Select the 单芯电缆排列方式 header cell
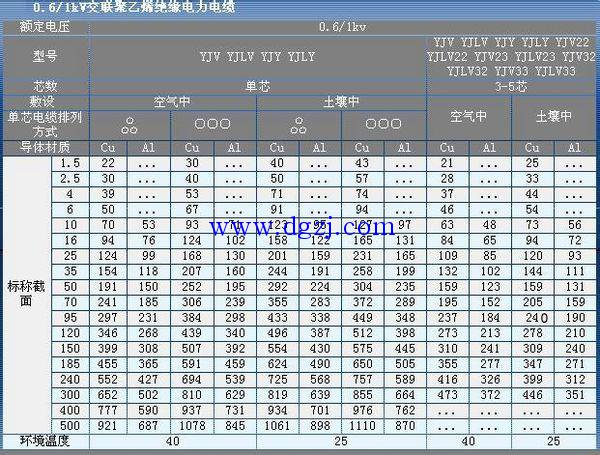 tap(45, 124)
